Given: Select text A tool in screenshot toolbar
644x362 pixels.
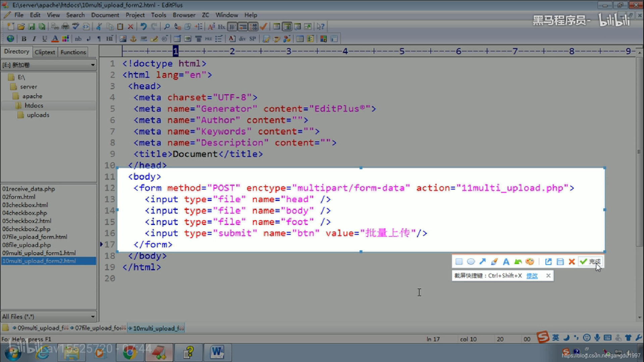Looking at the screenshot, I should (506, 262).
